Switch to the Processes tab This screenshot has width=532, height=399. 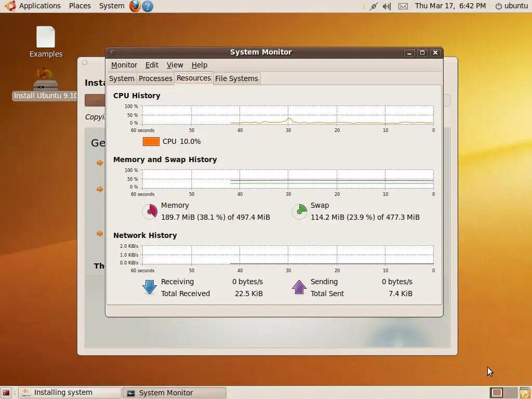[x=155, y=78]
